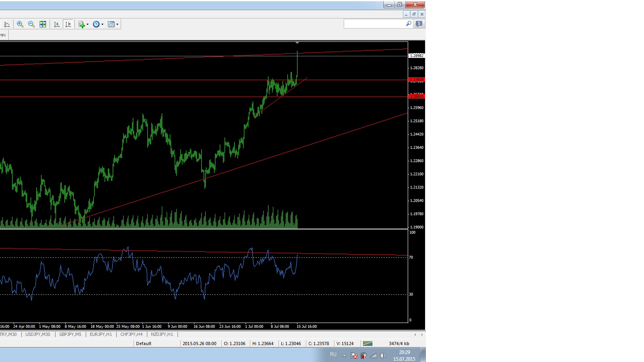This screenshot has height=362, width=644.
Task: Select the upper red horizontal line label
Action: point(417,80)
